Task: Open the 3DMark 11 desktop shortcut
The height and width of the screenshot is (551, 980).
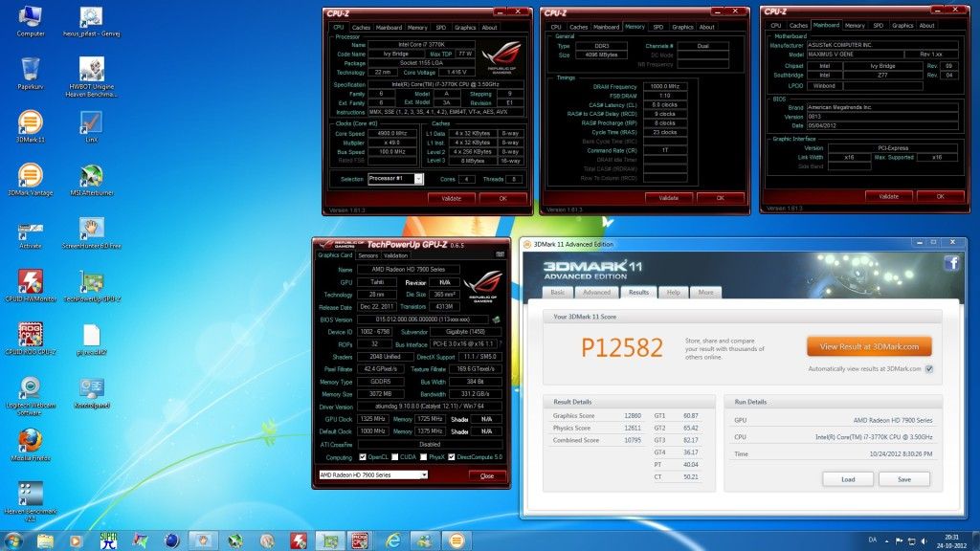Action: tap(30, 127)
